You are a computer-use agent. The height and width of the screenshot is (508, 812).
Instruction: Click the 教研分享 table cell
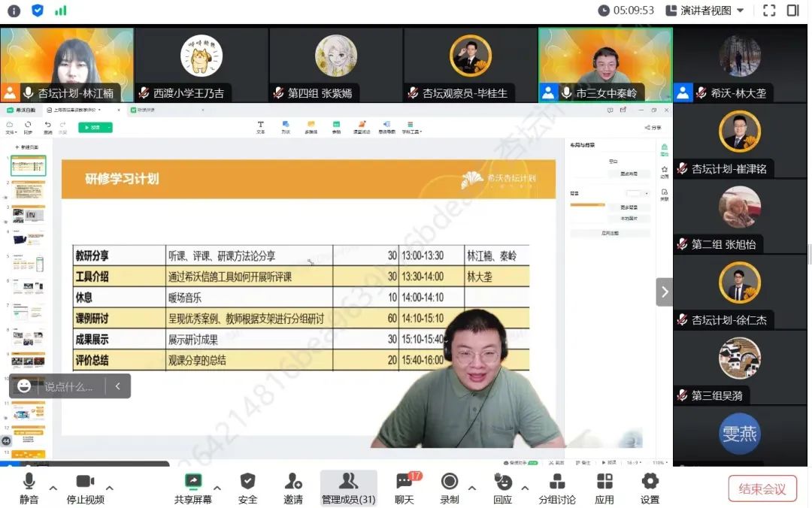click(x=120, y=256)
